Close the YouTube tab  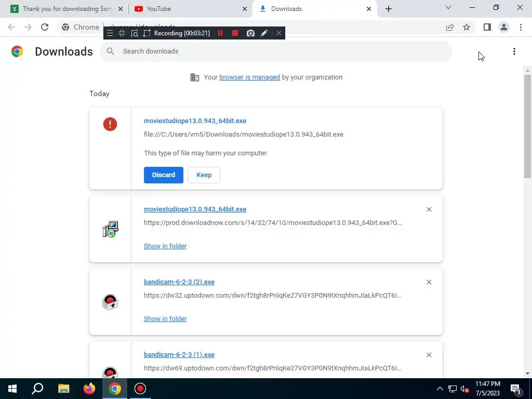(x=245, y=9)
